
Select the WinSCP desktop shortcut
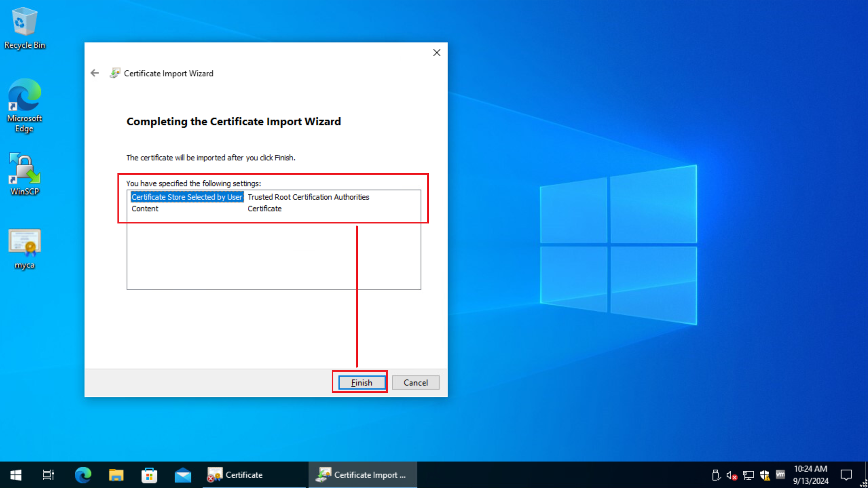pos(24,174)
